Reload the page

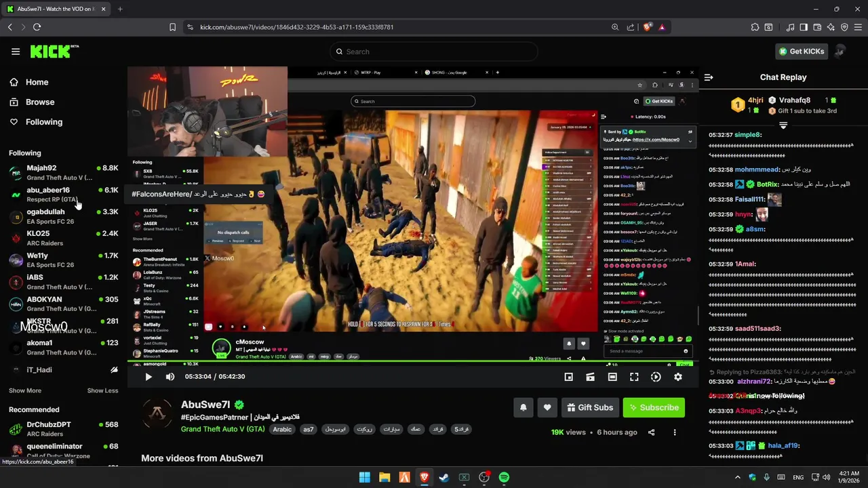coord(37,27)
